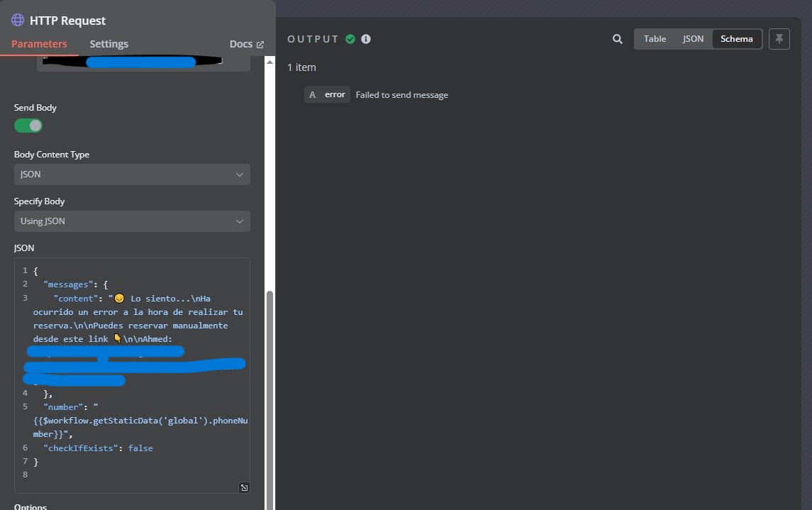
Task: Open the Specify Body dropdown
Action: (132, 221)
